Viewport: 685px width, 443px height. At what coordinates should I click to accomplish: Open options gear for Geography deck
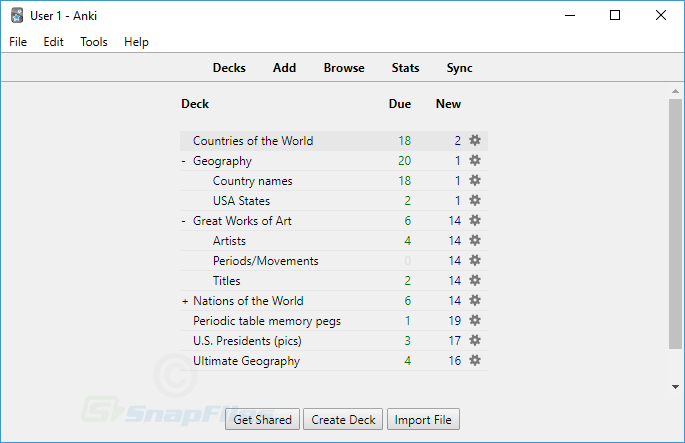tap(475, 160)
